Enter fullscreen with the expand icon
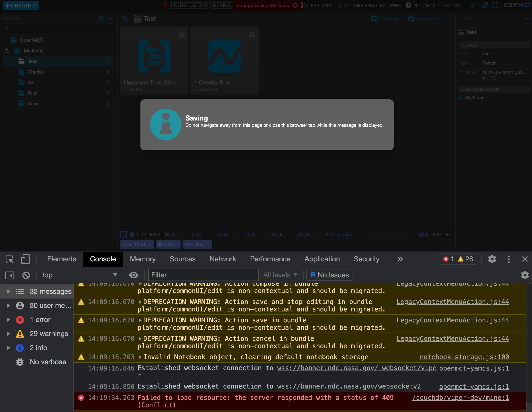The width and height of the screenshot is (532, 412). pyautogui.click(x=495, y=5)
